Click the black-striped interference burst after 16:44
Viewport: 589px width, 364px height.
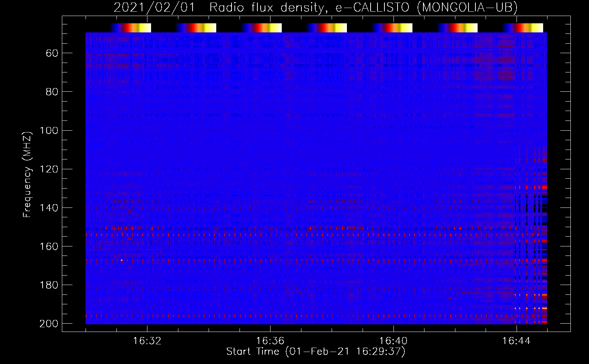(x=531, y=236)
